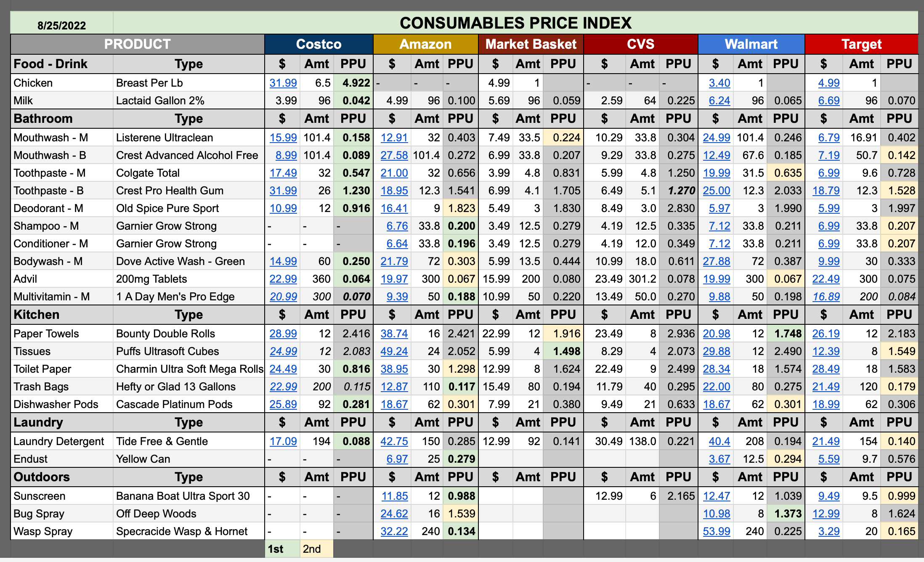Click Costco Toilet Paper link 24.49
Image resolution: width=924 pixels, height=562 pixels.
283,369
